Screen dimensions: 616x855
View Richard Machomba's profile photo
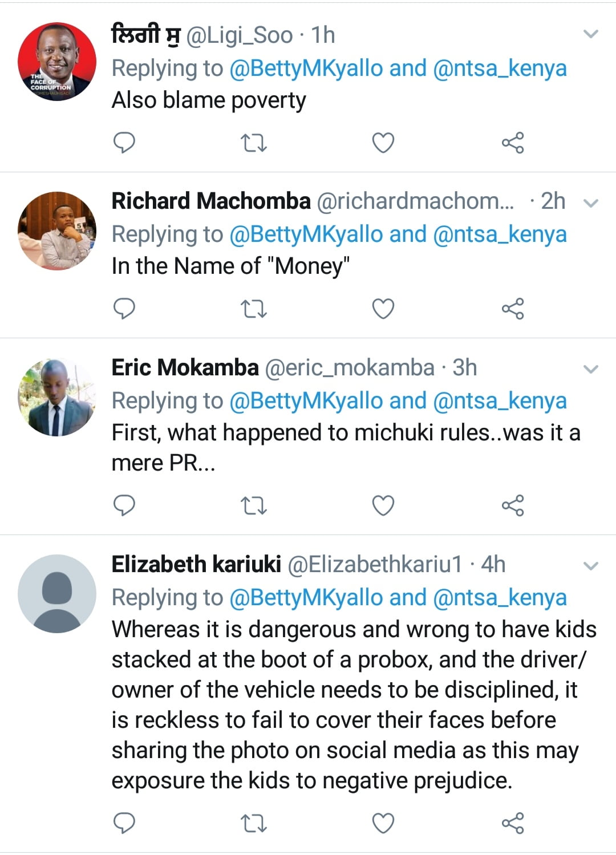[x=57, y=230]
